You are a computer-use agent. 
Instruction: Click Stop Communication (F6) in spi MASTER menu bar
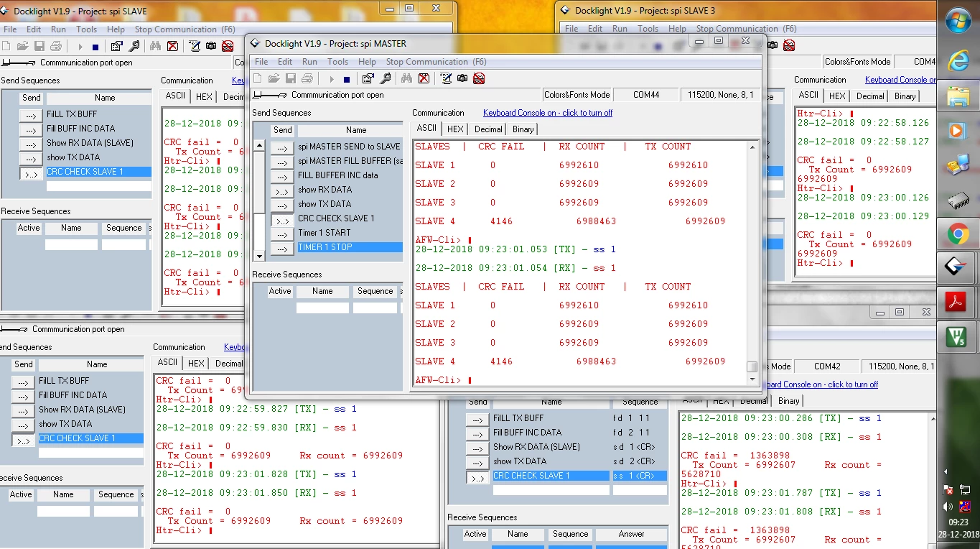coord(436,62)
